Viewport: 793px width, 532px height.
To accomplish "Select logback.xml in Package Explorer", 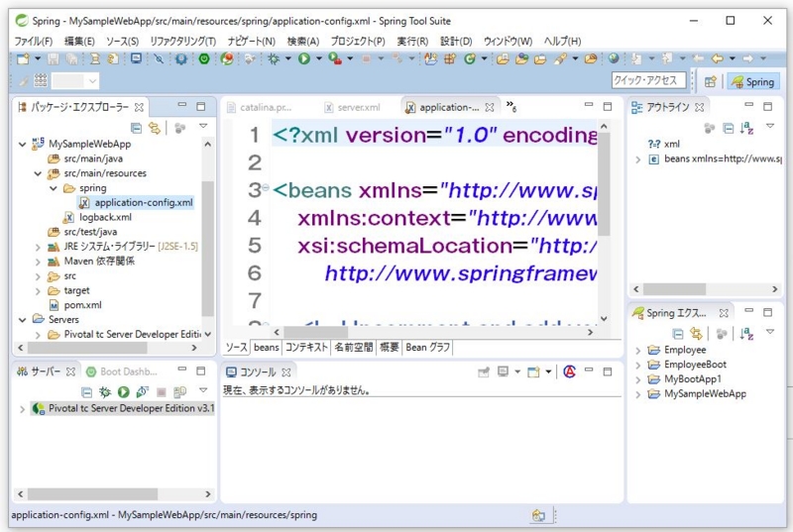I will 97,218.
